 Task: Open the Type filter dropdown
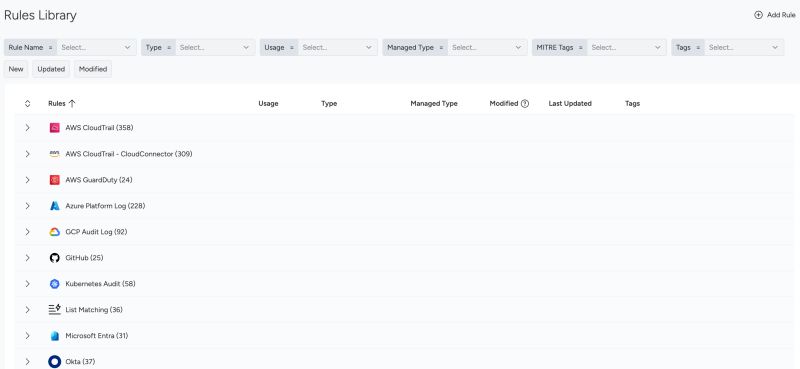coord(215,47)
